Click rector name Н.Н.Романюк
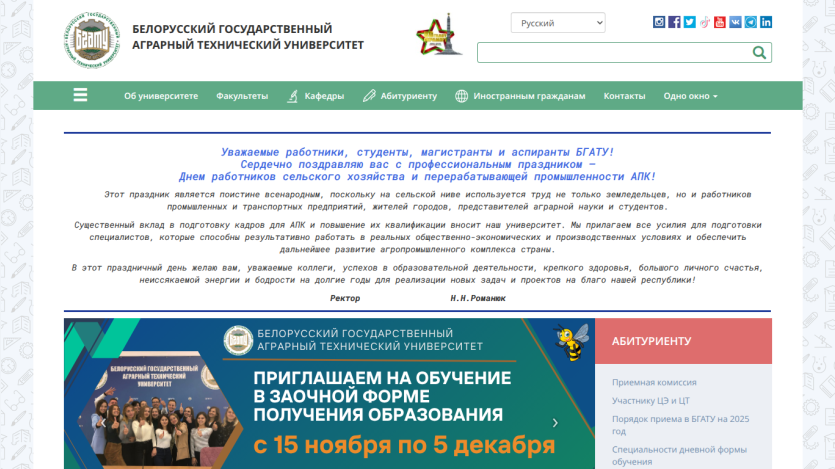835x469 pixels. 478,298
